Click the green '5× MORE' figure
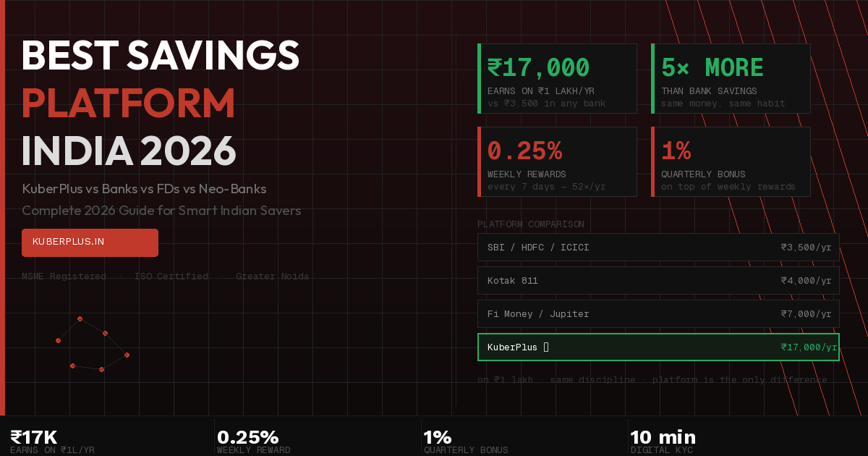Viewport: 868px width, 456px height. [x=712, y=68]
